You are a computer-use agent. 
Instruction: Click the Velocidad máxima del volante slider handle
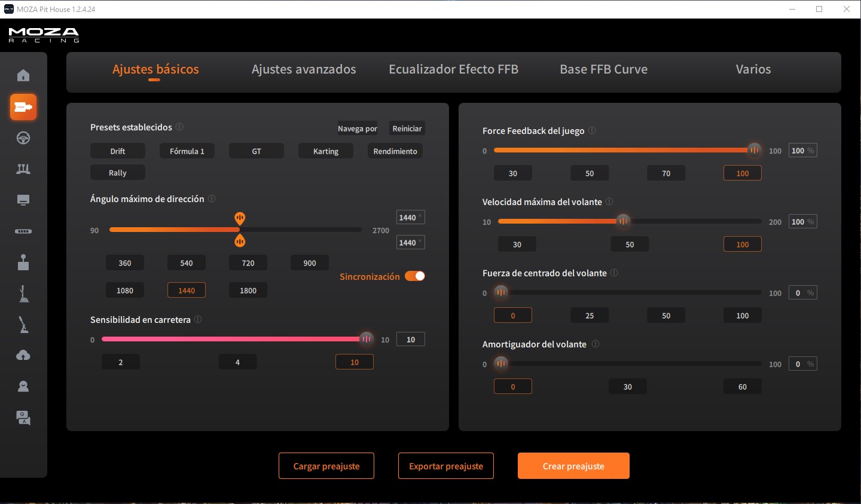pos(623,221)
